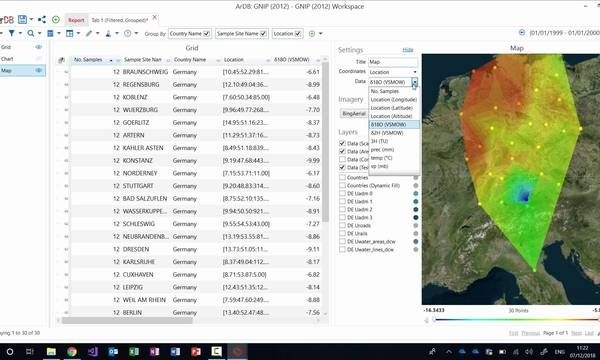Click the green add group icon
This screenshot has width=600, height=360.
(312, 34)
